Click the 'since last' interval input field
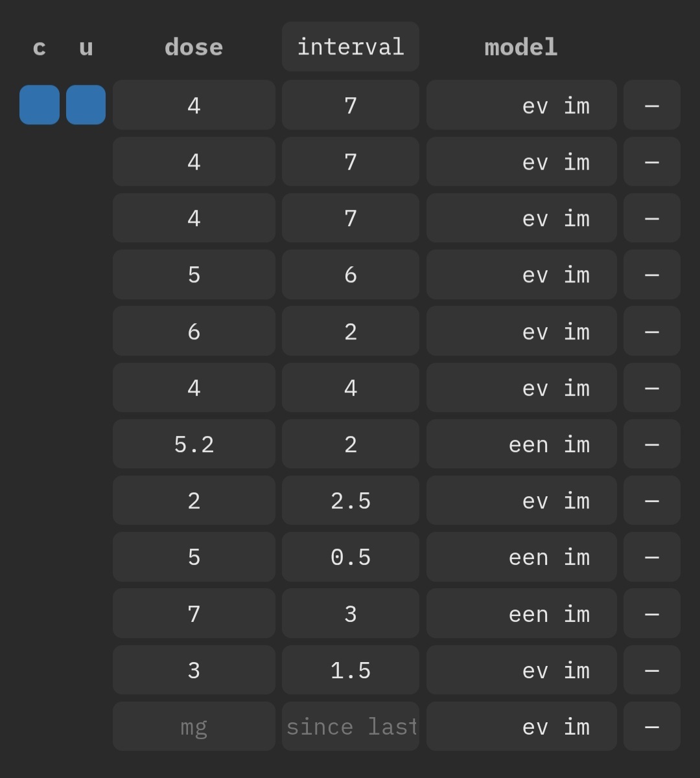700x778 pixels. pyautogui.click(x=350, y=726)
